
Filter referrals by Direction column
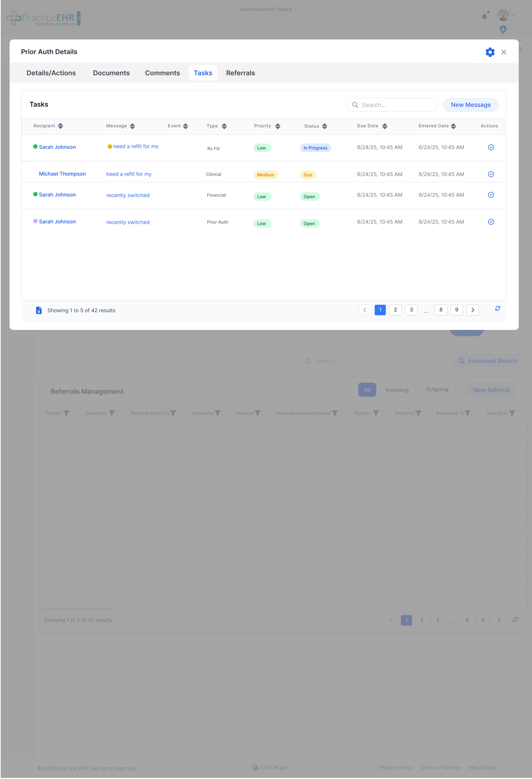click(112, 413)
